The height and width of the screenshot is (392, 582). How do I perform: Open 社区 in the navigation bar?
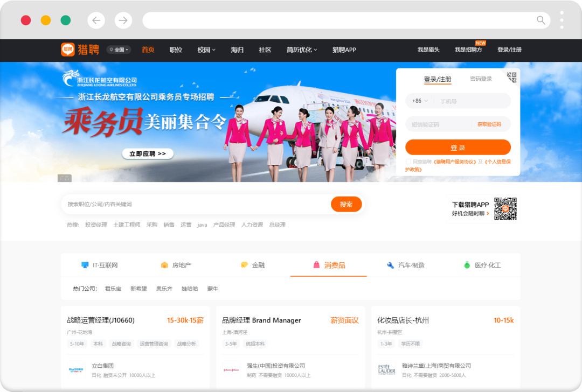[265, 50]
